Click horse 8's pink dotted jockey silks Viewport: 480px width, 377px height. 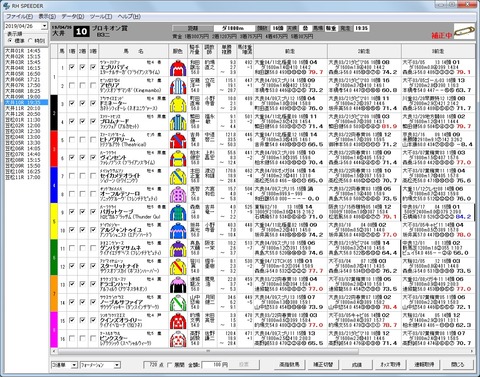(x=178, y=194)
